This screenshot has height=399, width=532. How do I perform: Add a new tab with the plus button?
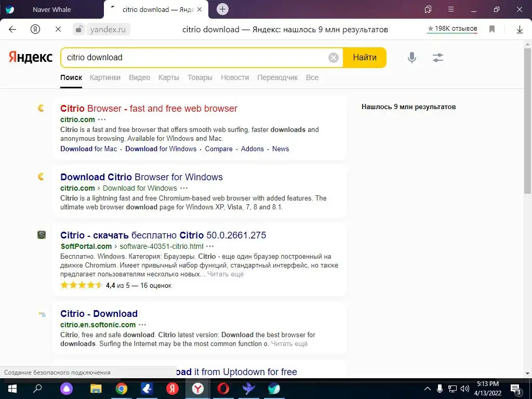click(222, 9)
